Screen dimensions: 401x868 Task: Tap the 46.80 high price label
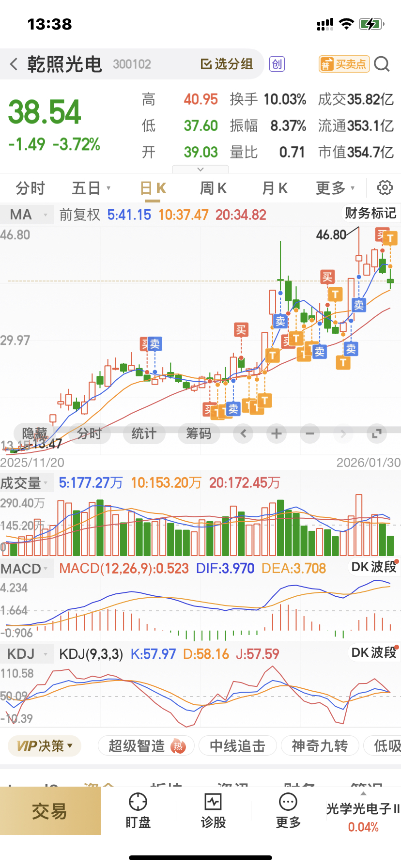331,235
